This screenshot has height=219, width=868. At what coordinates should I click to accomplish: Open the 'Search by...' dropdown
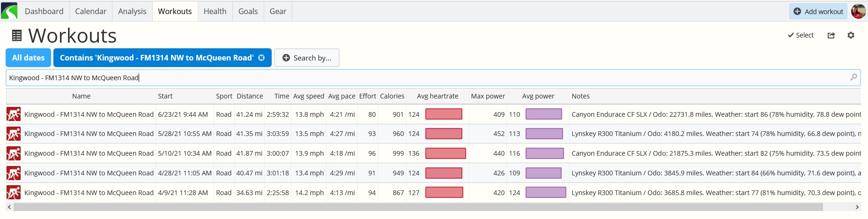pyautogui.click(x=307, y=58)
